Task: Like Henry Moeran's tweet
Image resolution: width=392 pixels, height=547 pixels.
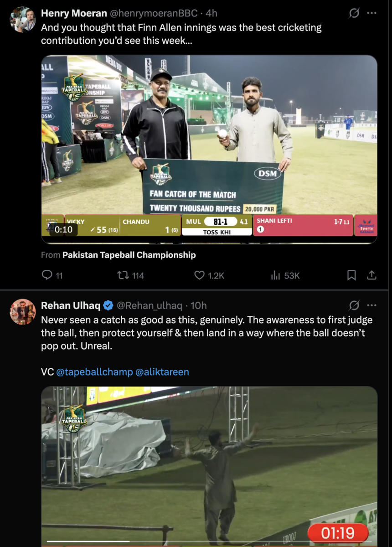Action: click(x=200, y=275)
